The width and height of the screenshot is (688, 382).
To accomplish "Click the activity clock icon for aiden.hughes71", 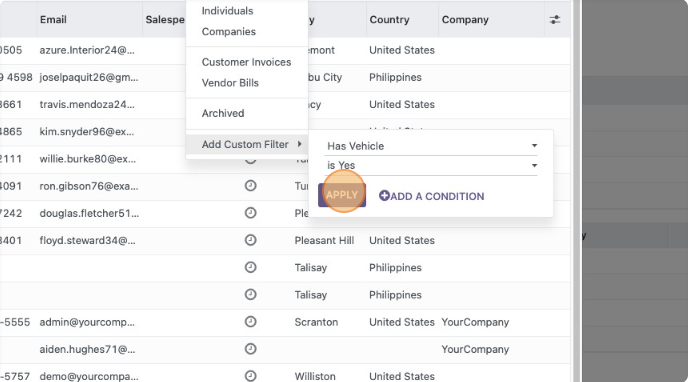I will coord(251,349).
